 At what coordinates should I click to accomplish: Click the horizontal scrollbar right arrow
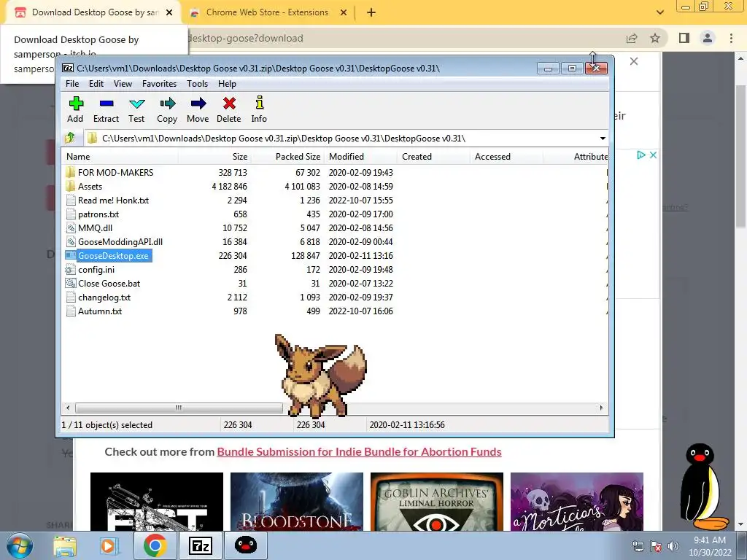(601, 408)
